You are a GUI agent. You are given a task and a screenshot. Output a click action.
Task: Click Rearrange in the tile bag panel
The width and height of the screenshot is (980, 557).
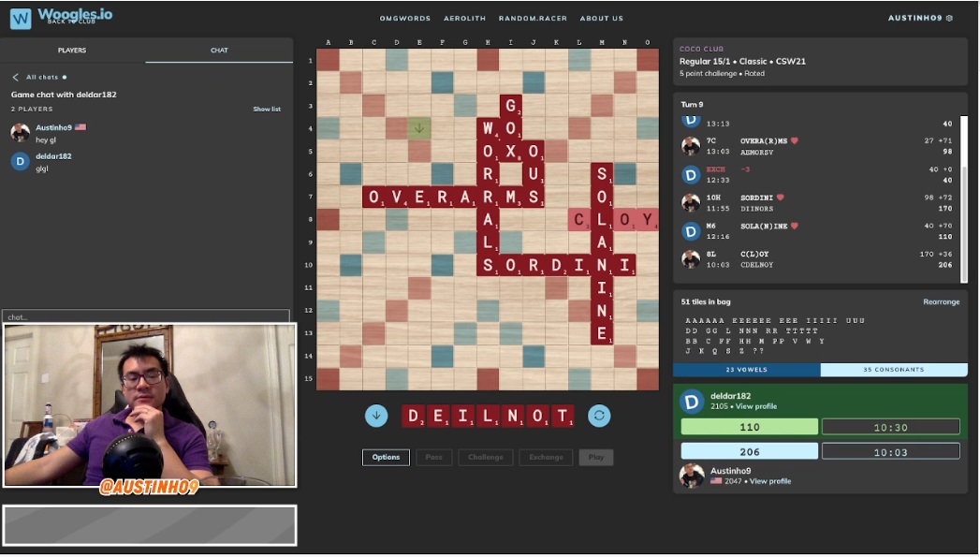coord(941,302)
